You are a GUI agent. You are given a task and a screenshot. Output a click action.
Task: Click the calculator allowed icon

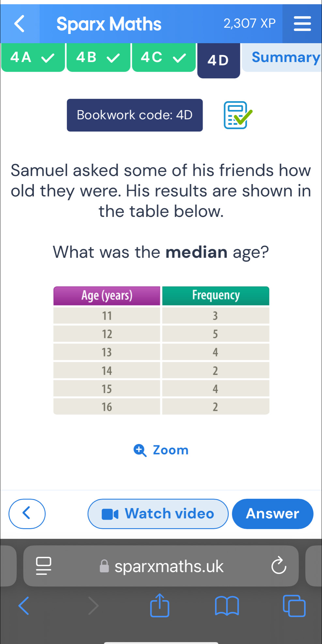point(238,115)
